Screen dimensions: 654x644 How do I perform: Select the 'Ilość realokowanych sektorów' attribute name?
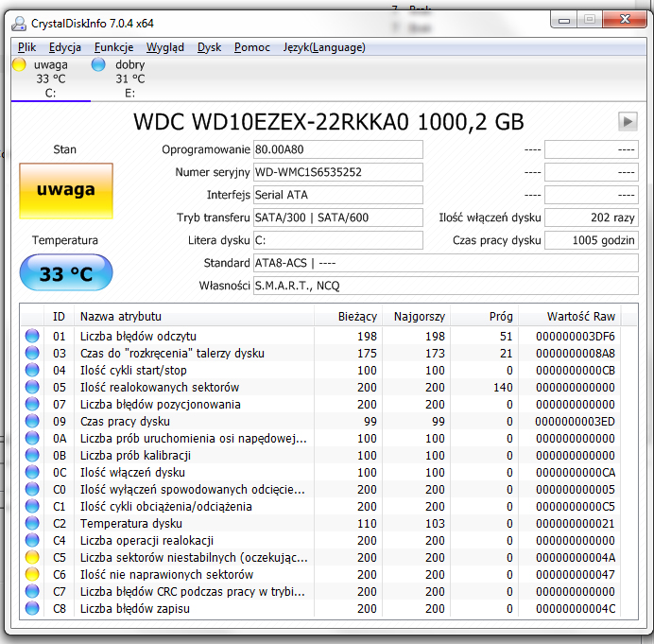[x=160, y=388]
